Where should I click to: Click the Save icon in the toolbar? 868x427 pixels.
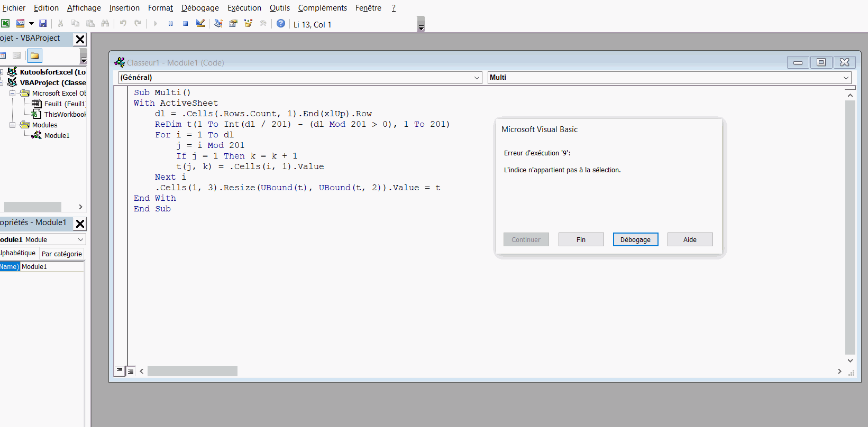coord(43,23)
